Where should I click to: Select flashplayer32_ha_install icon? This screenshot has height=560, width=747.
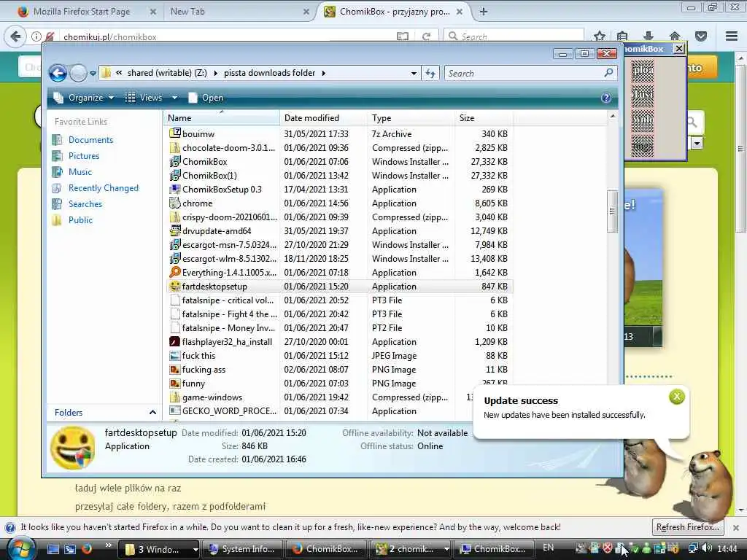[x=175, y=342]
